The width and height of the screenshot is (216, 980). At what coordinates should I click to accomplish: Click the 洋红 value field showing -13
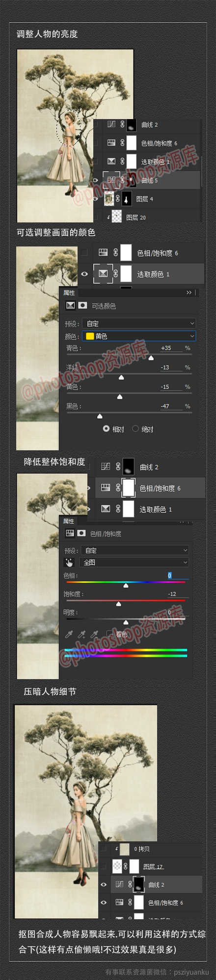(171, 367)
